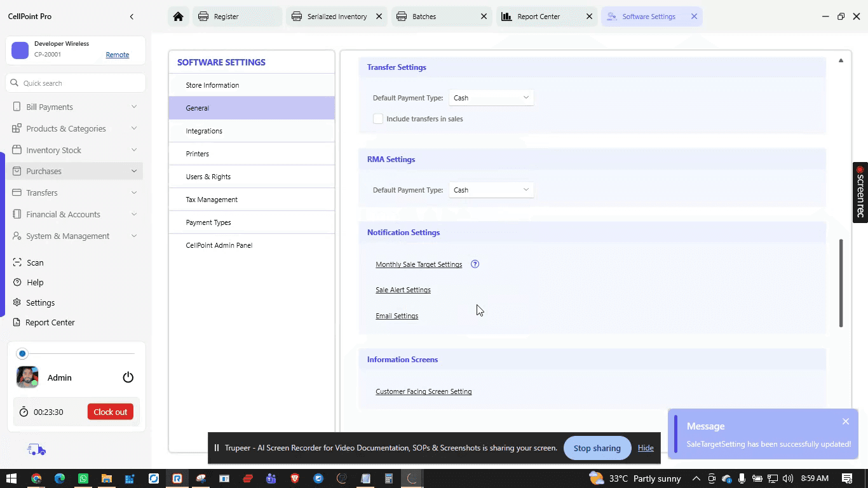Screen dimensions: 868x488
Task: Switch to the Register tab
Action: (237, 17)
